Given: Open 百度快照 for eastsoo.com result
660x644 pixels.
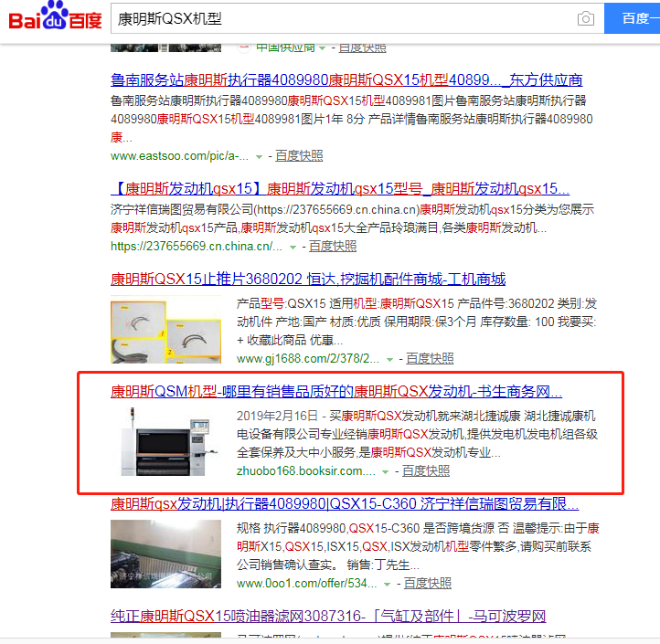Looking at the screenshot, I should click(299, 156).
